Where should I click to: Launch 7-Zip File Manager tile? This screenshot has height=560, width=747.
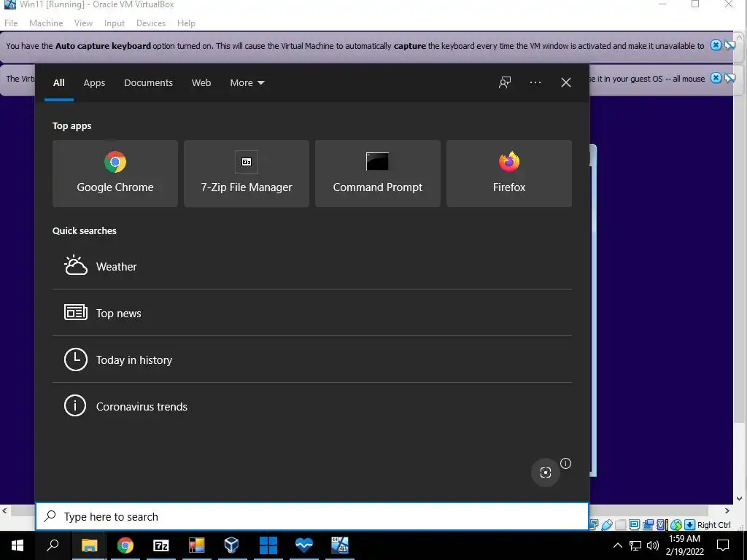tap(247, 174)
